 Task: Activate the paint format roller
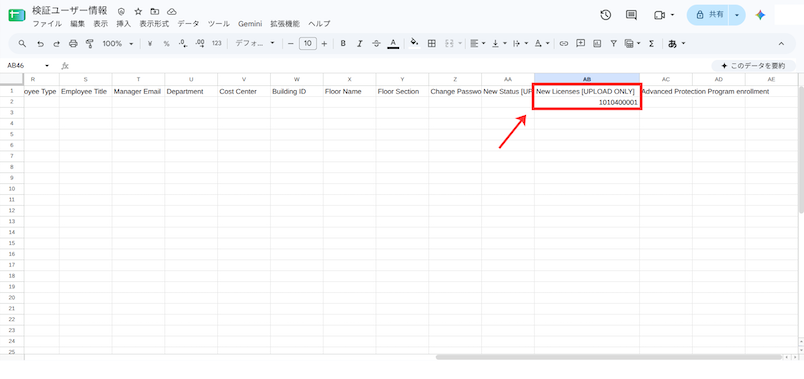pos(90,44)
